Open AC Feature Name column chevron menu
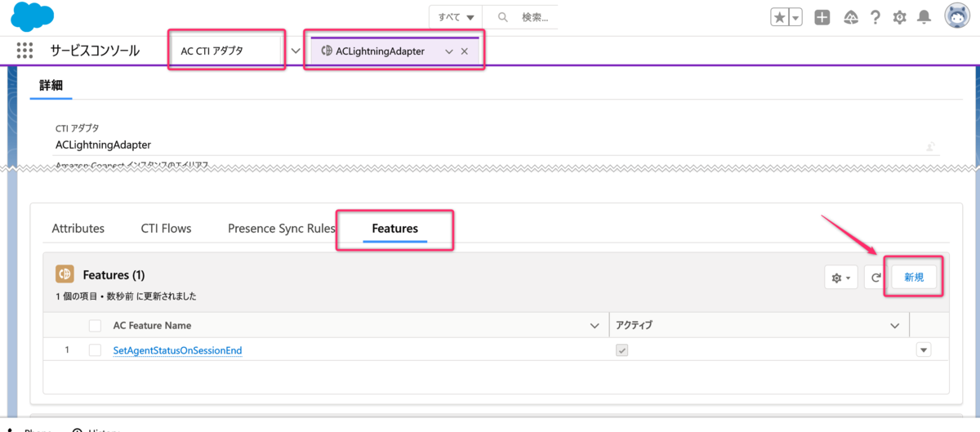Image resolution: width=980 pixels, height=432 pixels. [x=595, y=326]
